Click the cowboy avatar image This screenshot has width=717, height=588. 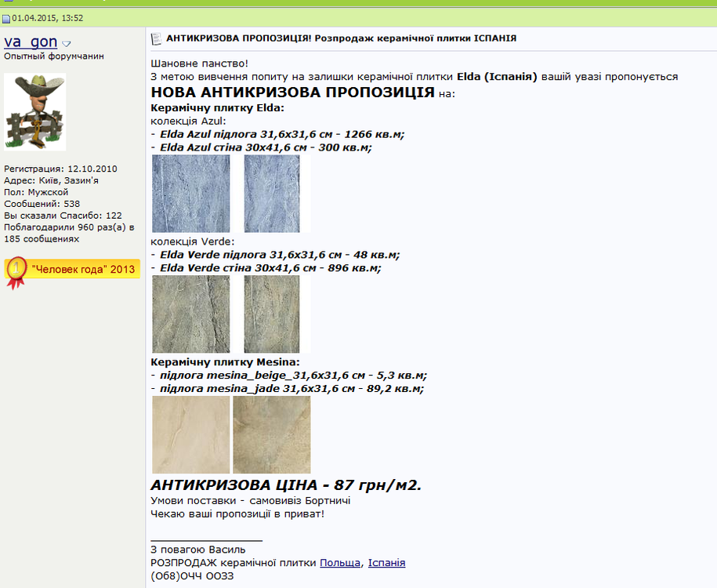(x=34, y=111)
